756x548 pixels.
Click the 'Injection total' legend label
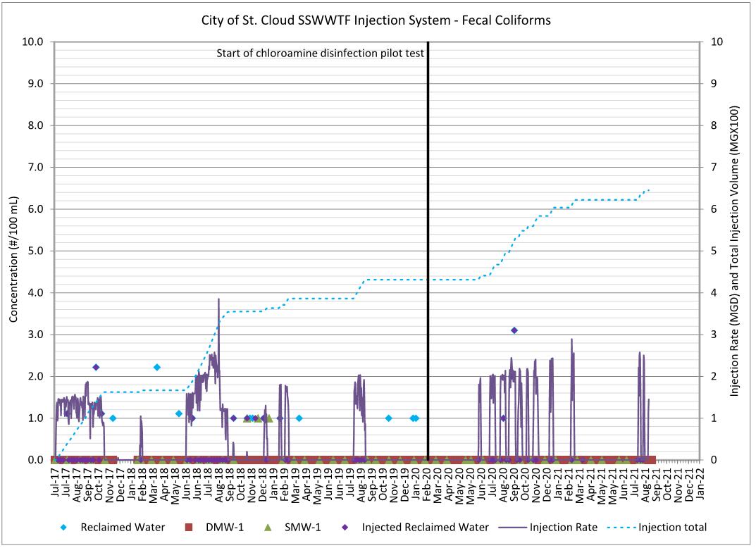pos(673,528)
